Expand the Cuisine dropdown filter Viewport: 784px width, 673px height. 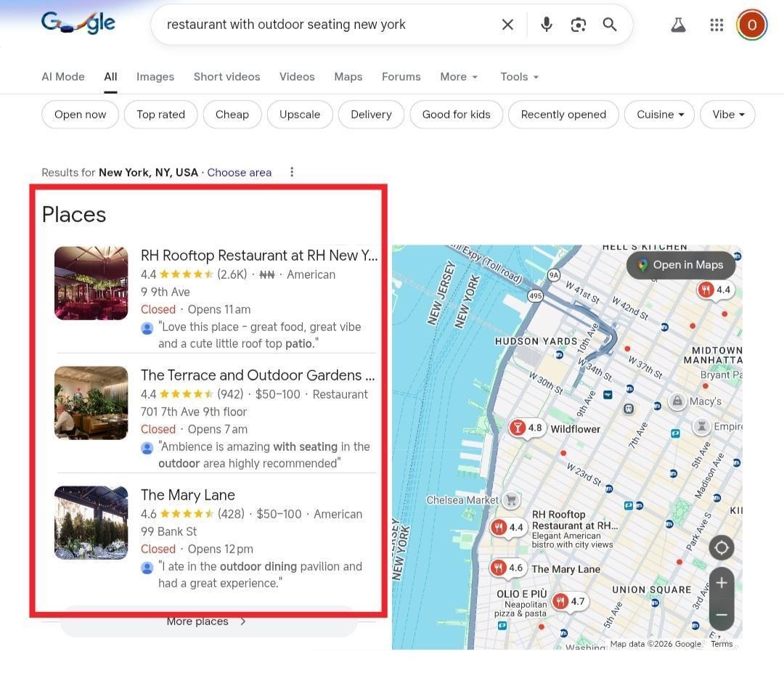659,115
